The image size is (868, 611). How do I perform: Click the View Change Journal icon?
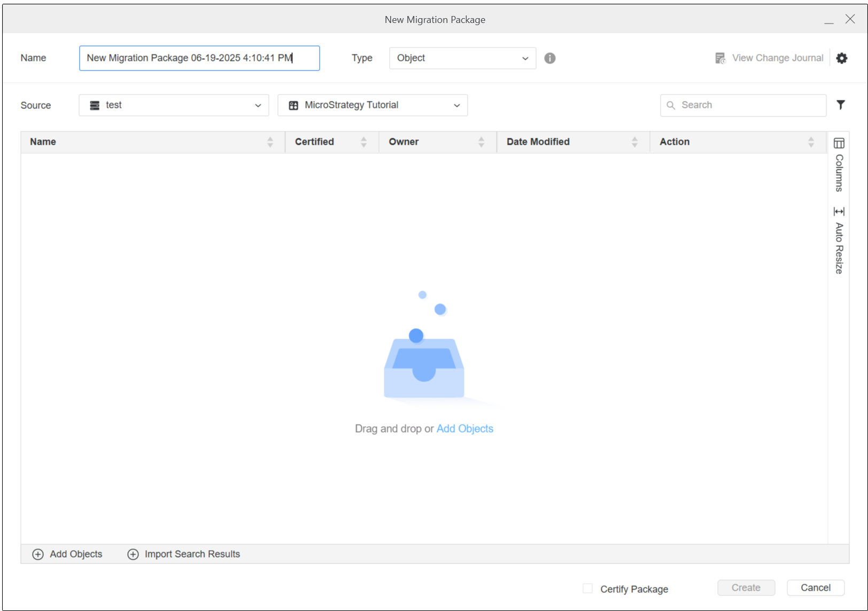tap(720, 58)
